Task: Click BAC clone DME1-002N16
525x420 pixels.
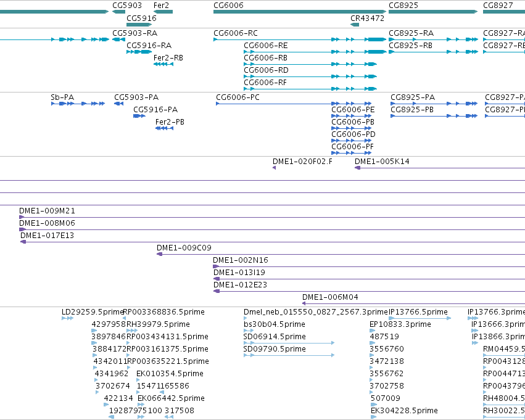Action: coord(369,267)
